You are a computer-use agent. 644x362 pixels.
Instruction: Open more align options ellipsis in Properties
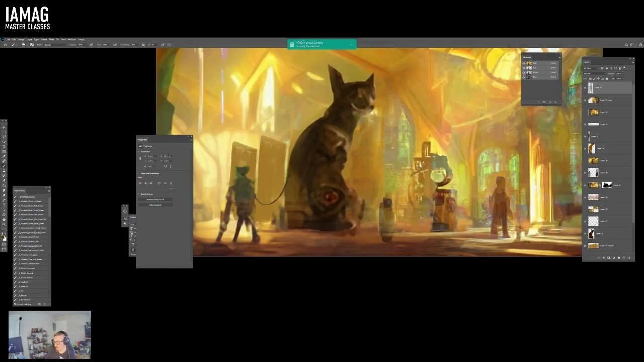(171, 189)
